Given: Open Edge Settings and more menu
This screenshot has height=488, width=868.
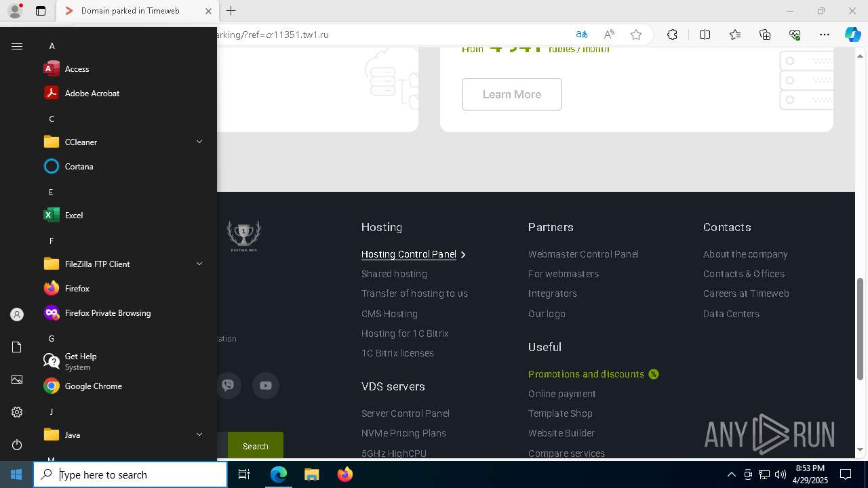Looking at the screenshot, I should (825, 35).
